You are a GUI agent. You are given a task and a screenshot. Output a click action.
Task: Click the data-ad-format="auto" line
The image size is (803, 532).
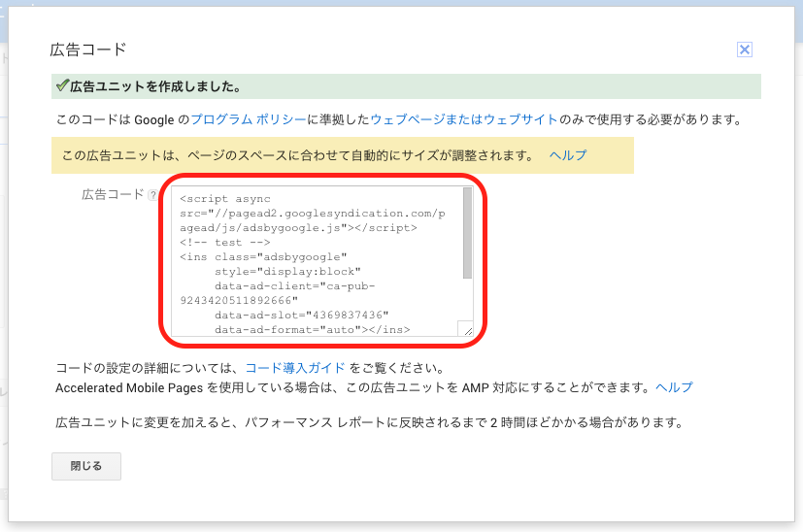(x=313, y=330)
